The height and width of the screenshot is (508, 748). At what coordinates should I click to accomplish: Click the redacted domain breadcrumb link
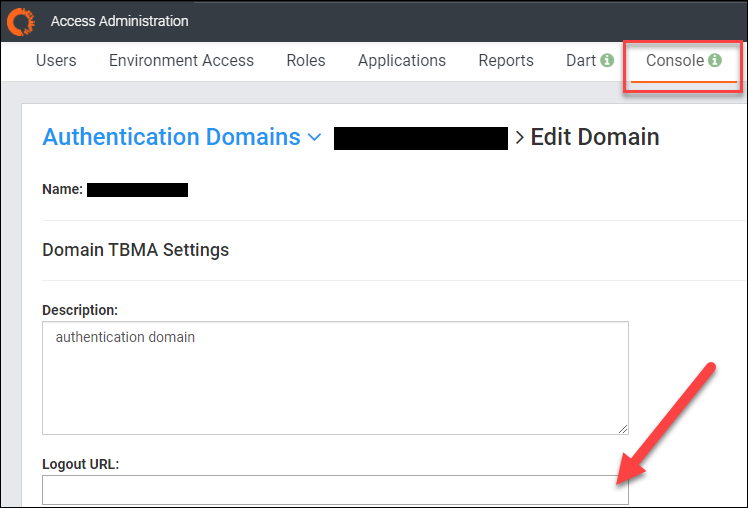[x=421, y=138]
